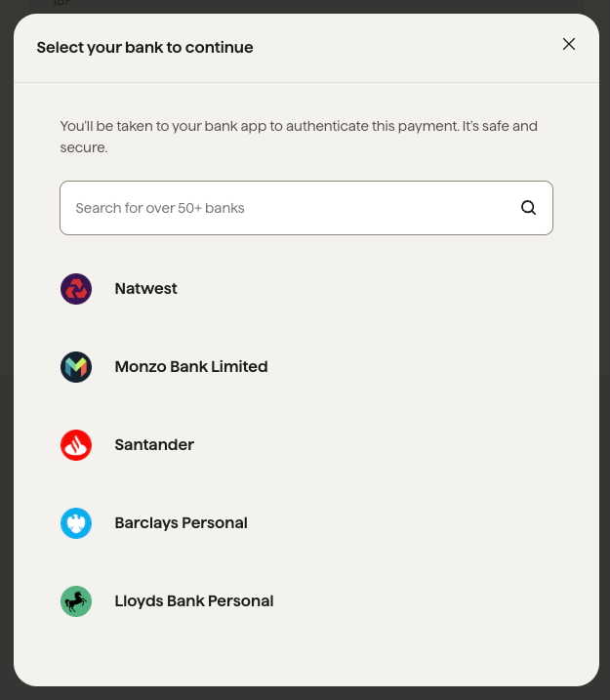This screenshot has height=700, width=610.
Task: Click the word 'Personal' in the Lloyds entry
Action: coord(240,600)
